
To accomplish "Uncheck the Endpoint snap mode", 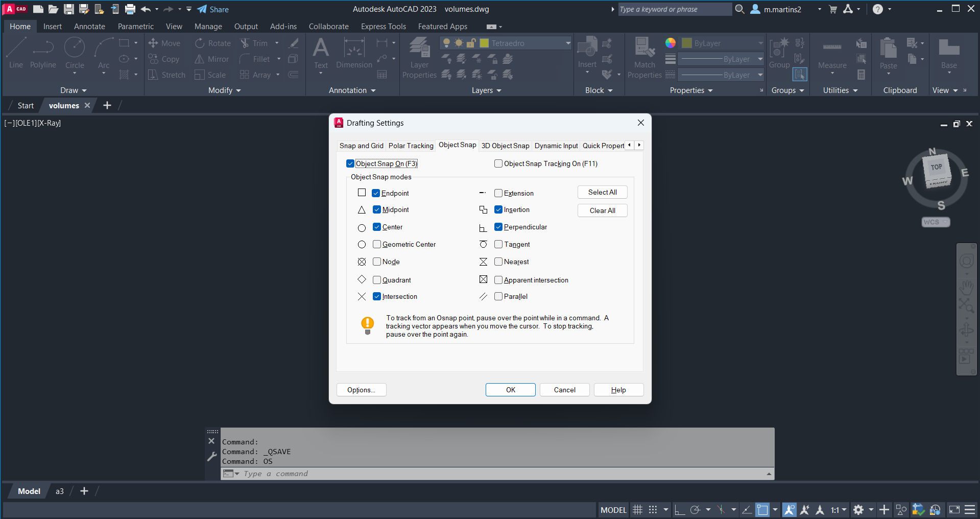I will (376, 193).
